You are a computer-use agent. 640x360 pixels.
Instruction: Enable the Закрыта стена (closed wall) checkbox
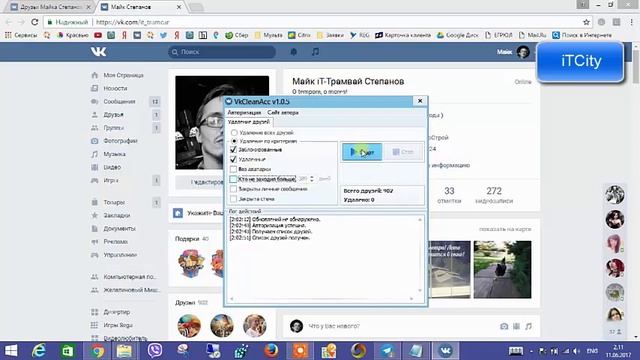(x=233, y=199)
